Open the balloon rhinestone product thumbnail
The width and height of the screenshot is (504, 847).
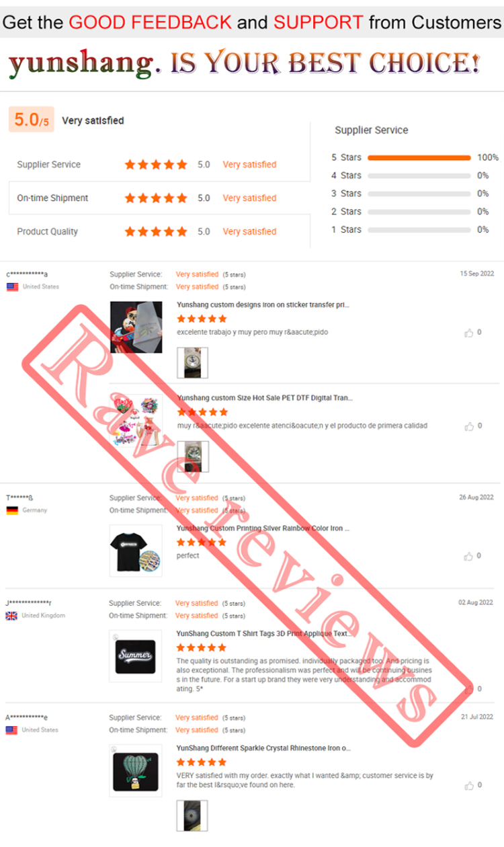click(135, 771)
